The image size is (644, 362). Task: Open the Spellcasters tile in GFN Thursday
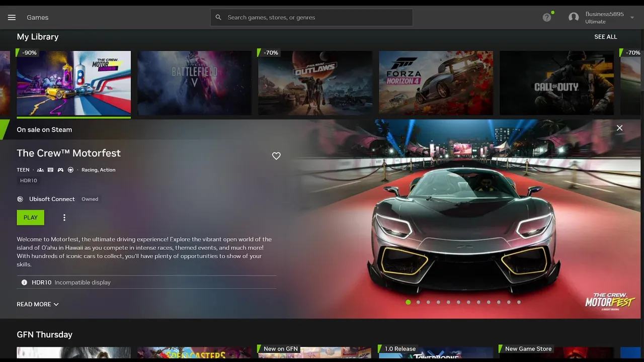pyautogui.click(x=194, y=352)
